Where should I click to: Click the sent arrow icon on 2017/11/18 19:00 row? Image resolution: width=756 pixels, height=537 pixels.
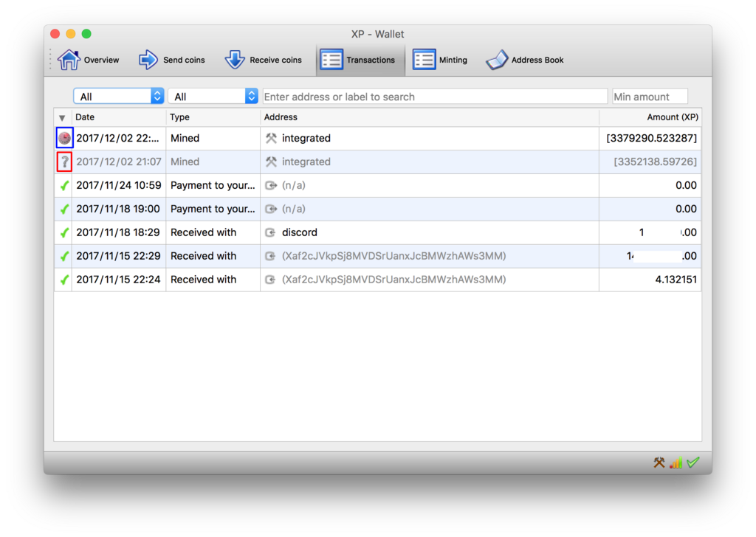[271, 209]
